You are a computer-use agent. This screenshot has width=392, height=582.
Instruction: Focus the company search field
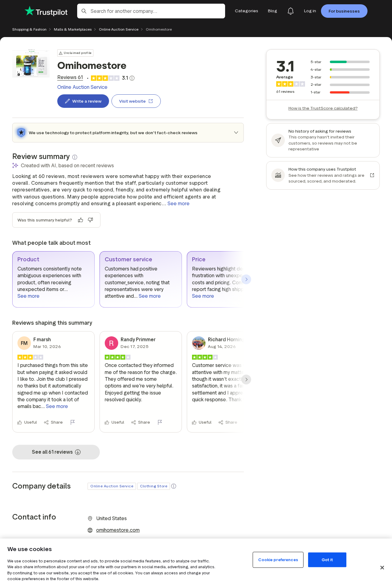point(151,11)
